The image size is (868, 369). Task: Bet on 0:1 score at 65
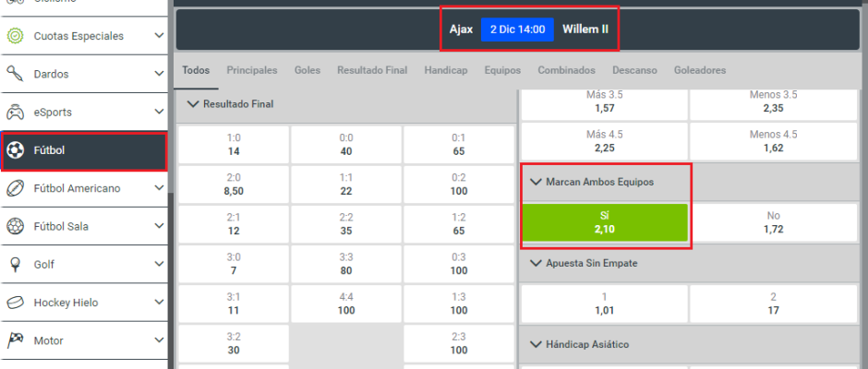point(459,145)
